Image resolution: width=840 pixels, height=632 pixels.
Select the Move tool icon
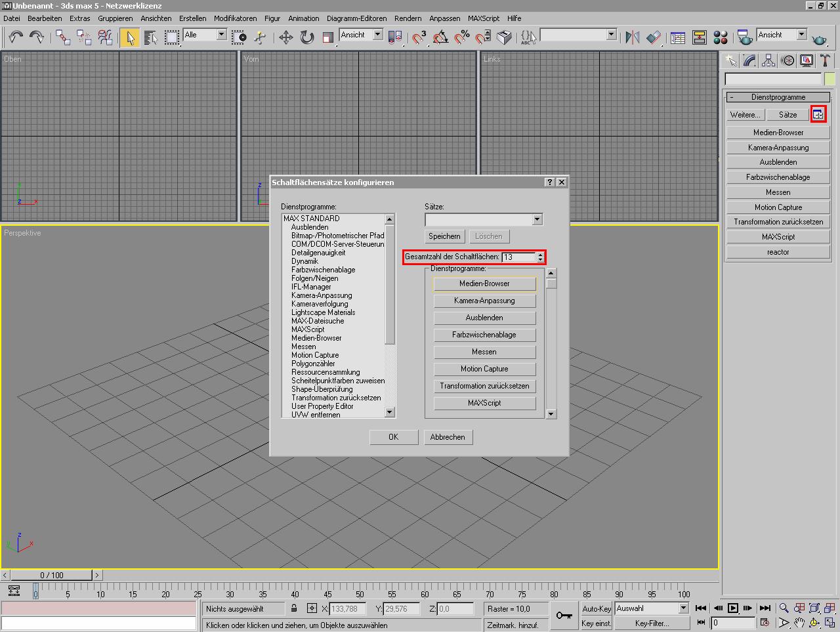(286, 37)
